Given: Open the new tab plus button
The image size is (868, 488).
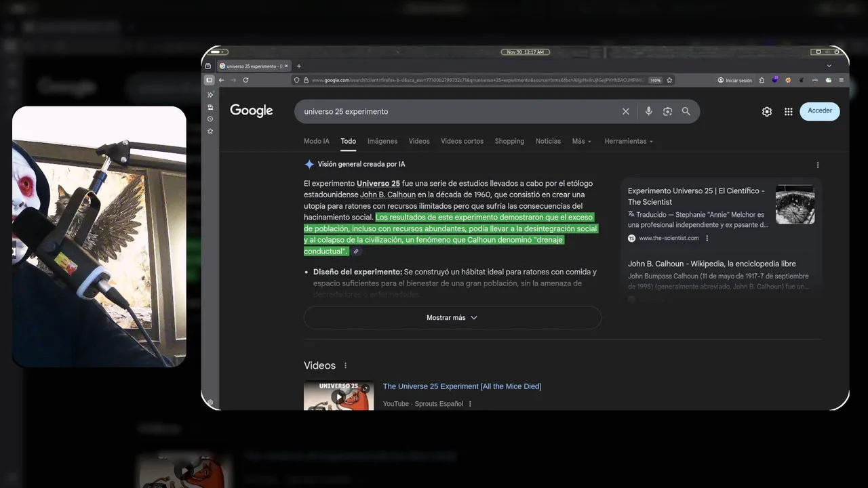Looking at the screenshot, I should click(298, 66).
